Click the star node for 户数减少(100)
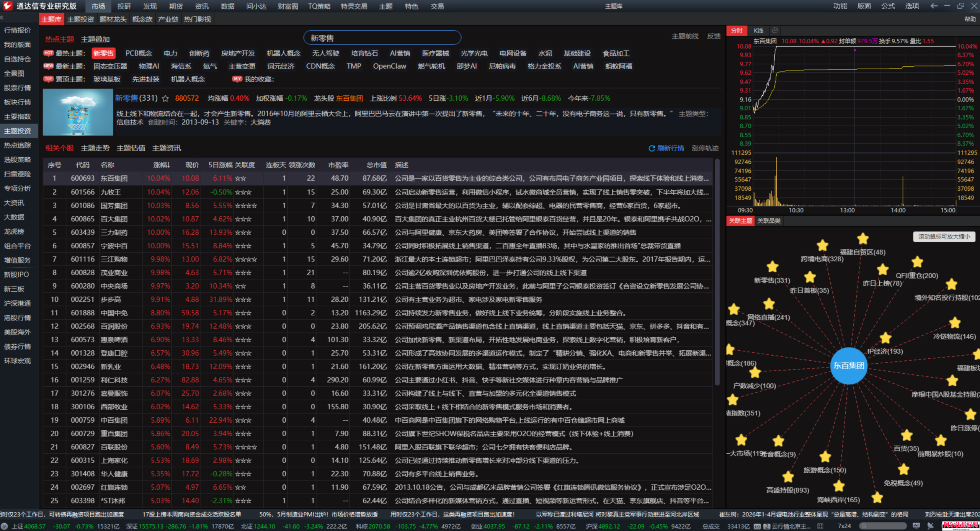The height and width of the screenshot is (531, 980). 755,372
